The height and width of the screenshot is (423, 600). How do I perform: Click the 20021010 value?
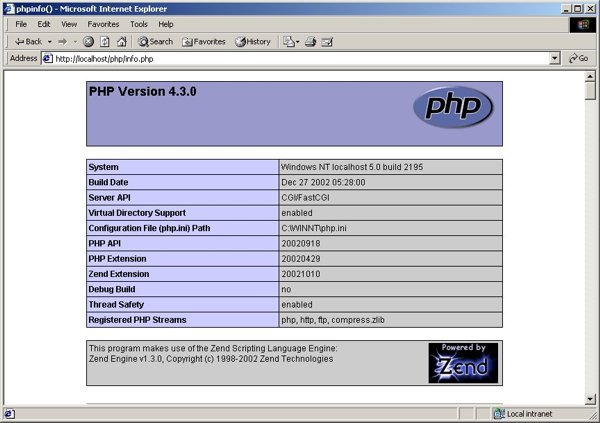point(301,274)
